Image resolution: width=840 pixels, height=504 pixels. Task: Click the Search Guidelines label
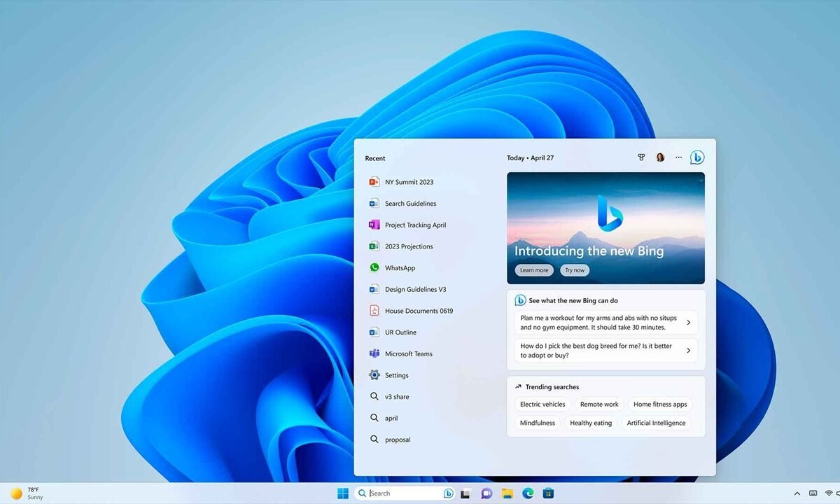pos(410,204)
